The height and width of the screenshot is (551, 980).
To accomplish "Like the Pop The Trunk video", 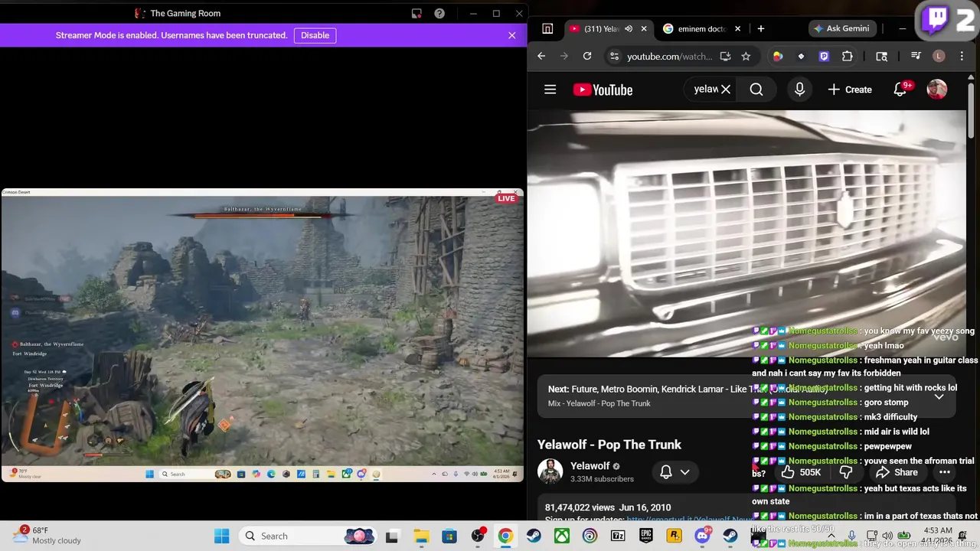I will point(801,472).
